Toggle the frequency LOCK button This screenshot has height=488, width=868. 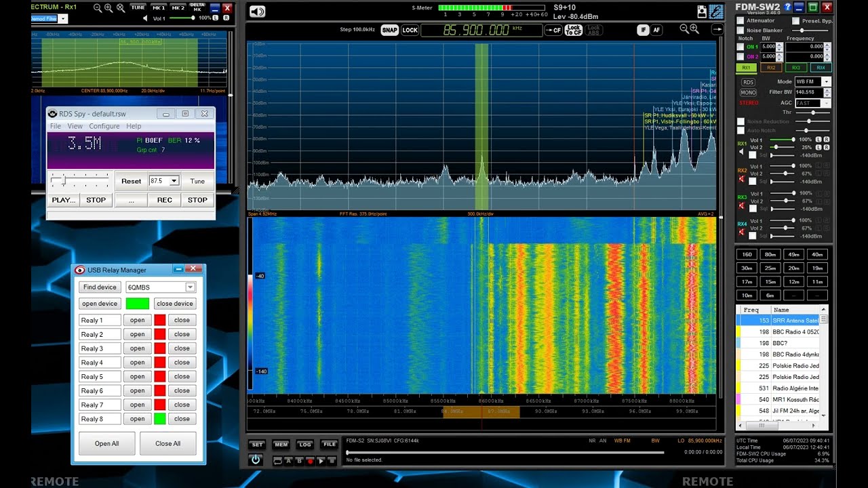pyautogui.click(x=410, y=30)
